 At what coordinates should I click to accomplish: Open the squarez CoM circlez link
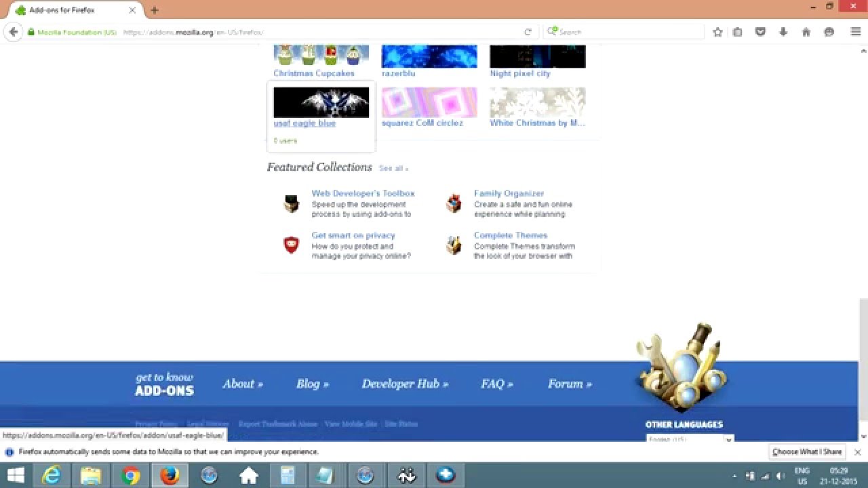422,123
